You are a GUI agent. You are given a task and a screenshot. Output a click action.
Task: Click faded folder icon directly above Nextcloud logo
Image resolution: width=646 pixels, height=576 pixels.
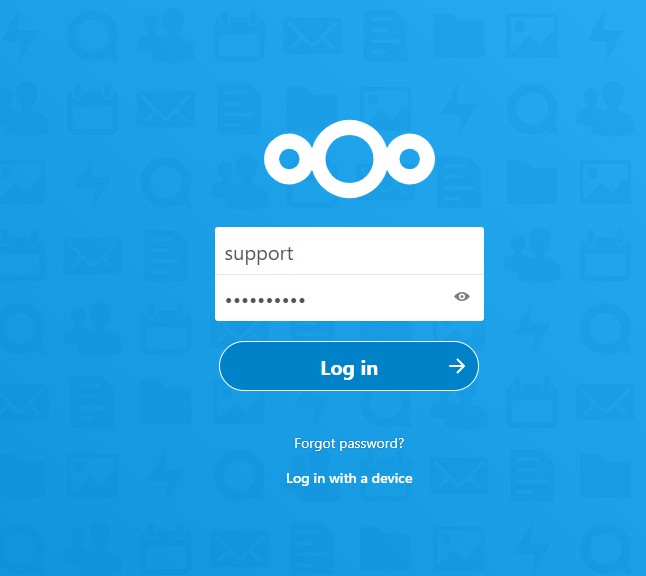point(312,109)
